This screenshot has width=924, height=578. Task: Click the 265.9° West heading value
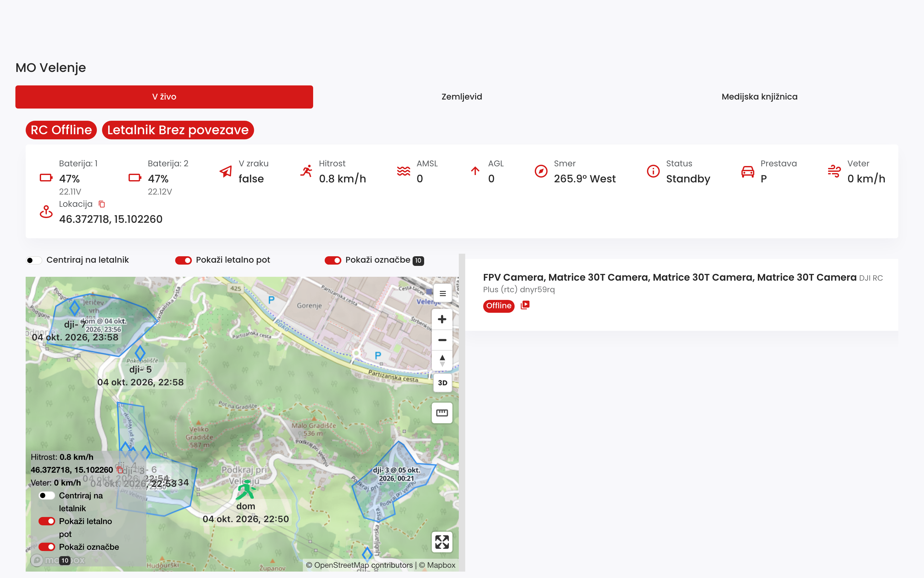[585, 179]
